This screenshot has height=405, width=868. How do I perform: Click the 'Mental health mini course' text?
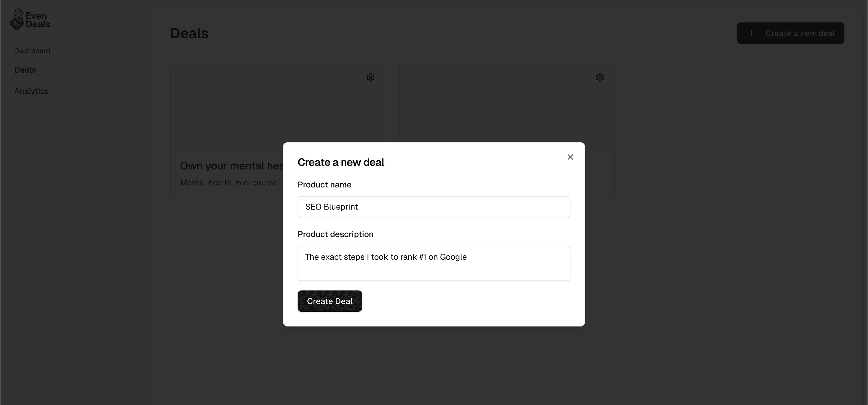pyautogui.click(x=229, y=183)
